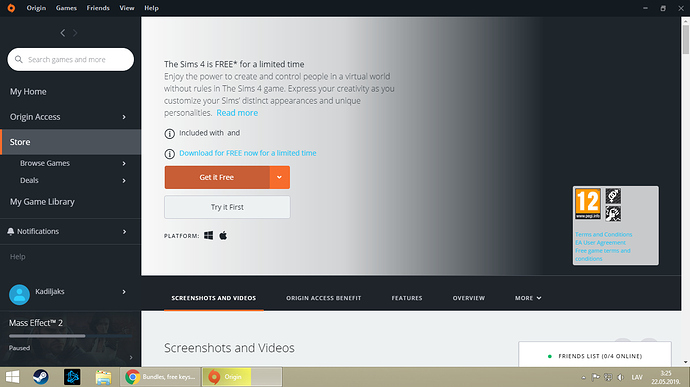This screenshot has height=387, width=690.
Task: Open the Origin menu
Action: pyautogui.click(x=36, y=8)
